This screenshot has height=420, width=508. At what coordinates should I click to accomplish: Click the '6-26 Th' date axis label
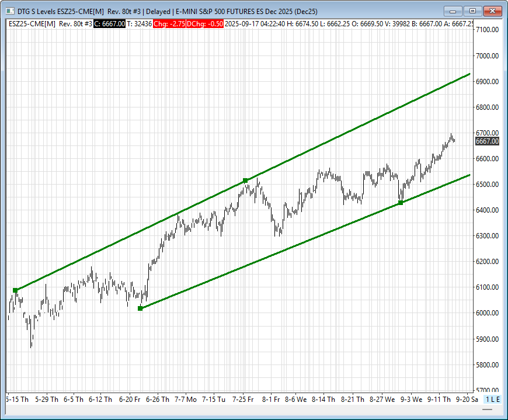tap(158, 399)
